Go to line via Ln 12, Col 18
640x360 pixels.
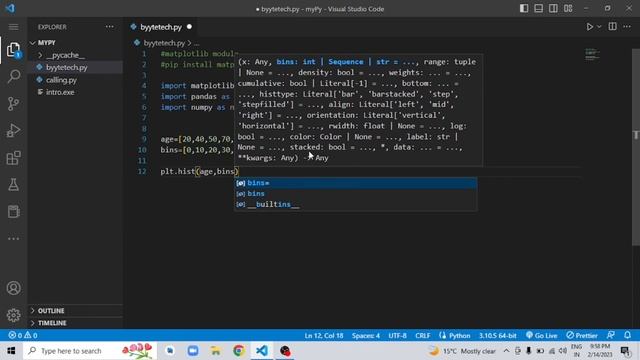point(324,336)
